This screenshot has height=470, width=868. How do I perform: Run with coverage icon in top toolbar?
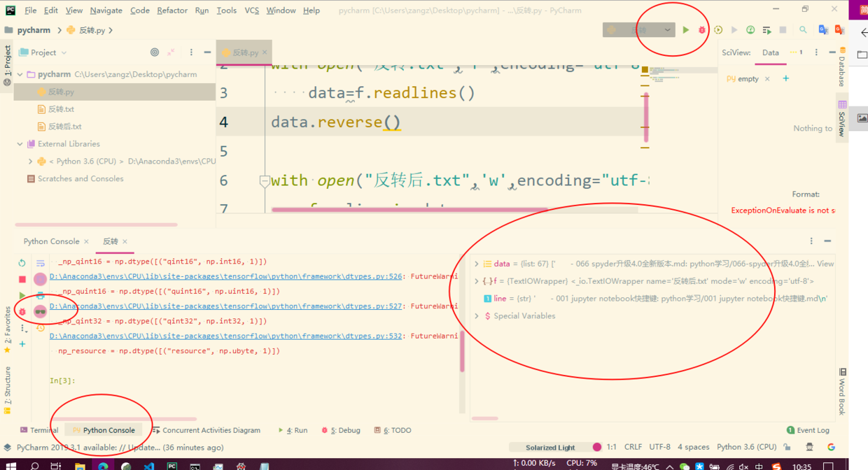coord(718,30)
